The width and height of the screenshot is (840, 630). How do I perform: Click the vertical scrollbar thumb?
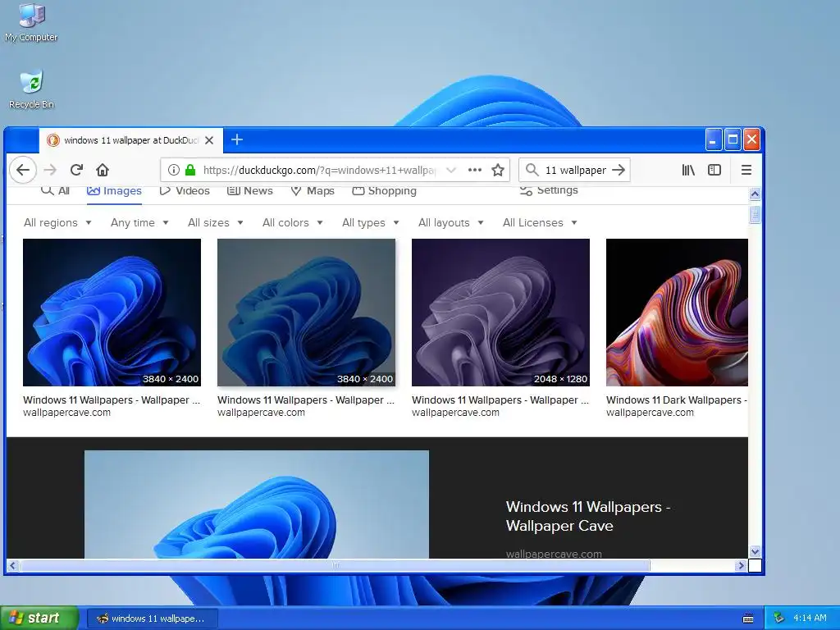[755, 214]
